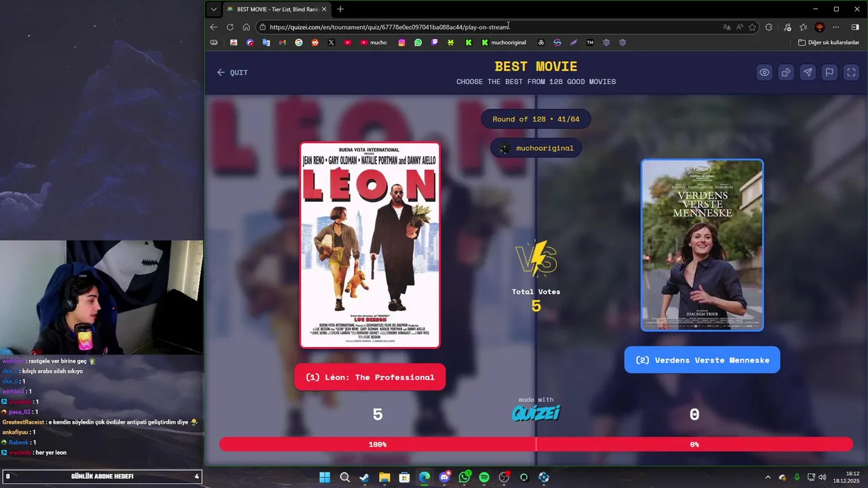The height and width of the screenshot is (488, 868).
Task: Click the open-in-new-window icon button
Action: coord(786,73)
